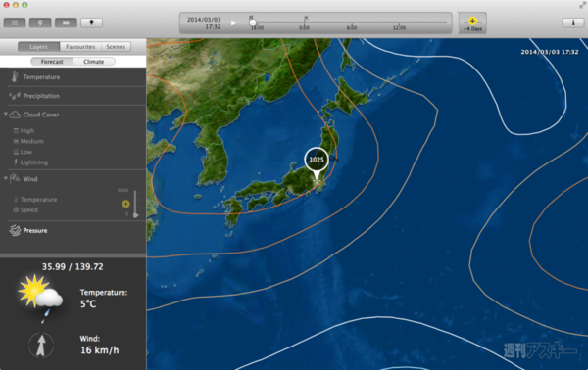Screen dimensions: 588x370
Task: Click the Precipitation rain icon
Action: click(15, 96)
